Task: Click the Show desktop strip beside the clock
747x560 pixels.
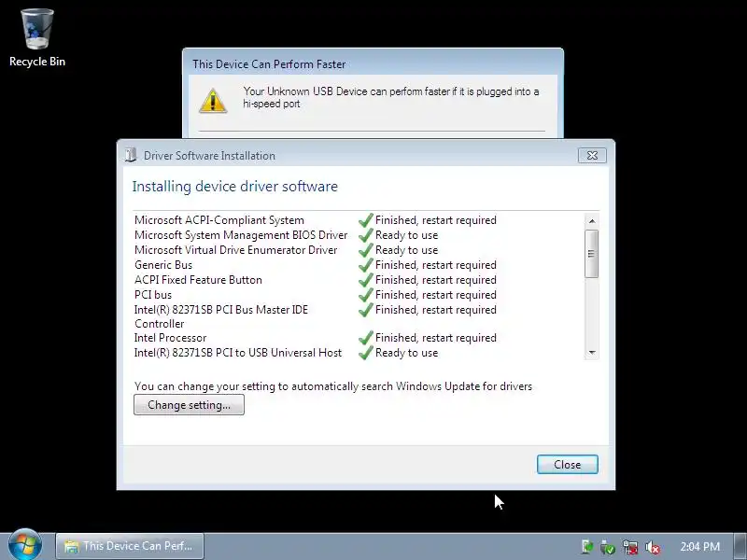Action: click(x=740, y=546)
